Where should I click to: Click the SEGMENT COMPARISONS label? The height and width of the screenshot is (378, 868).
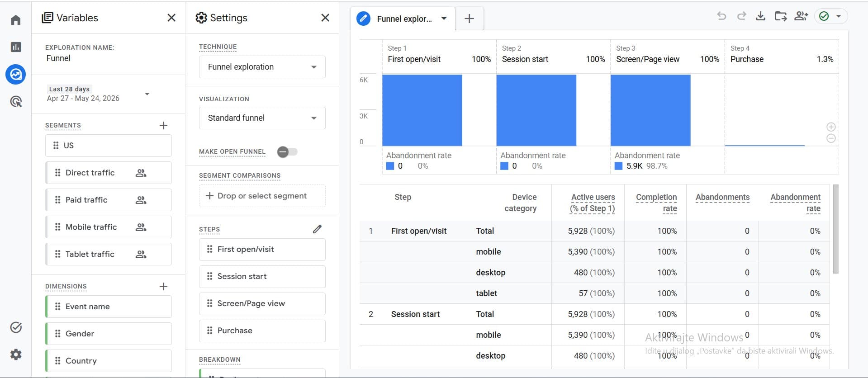240,175
